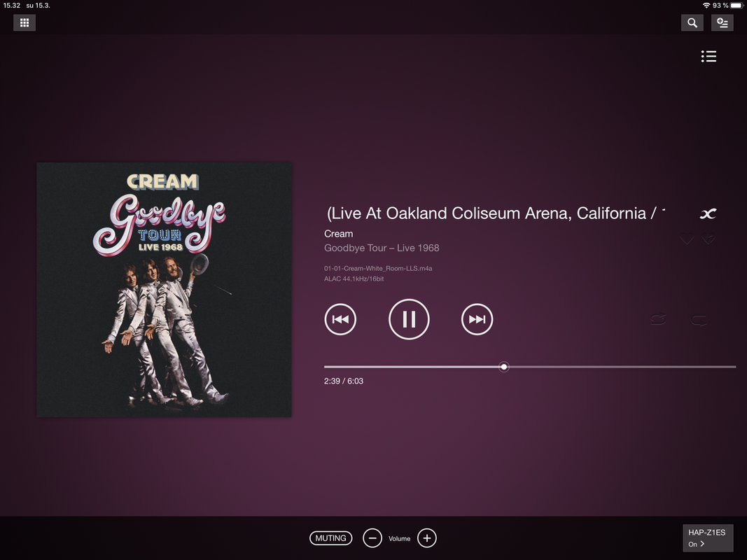Open the search magnifier icon
Image resolution: width=747 pixels, height=560 pixels.
(x=692, y=22)
